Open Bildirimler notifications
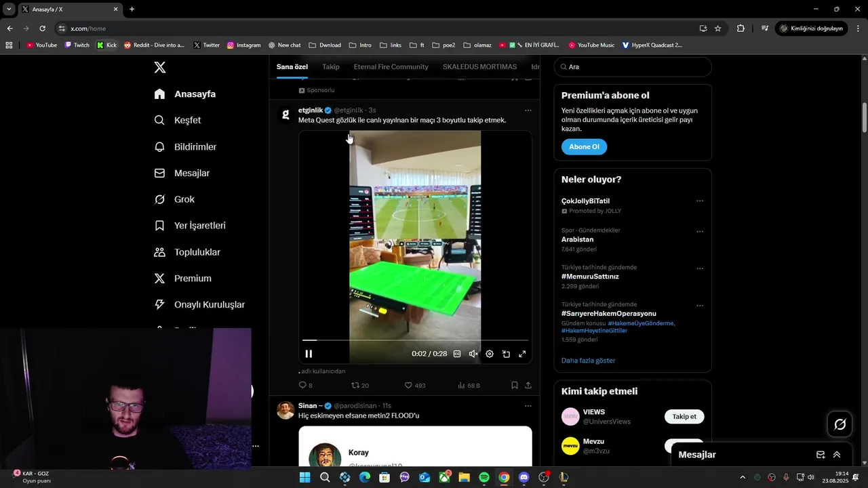 pos(185,146)
